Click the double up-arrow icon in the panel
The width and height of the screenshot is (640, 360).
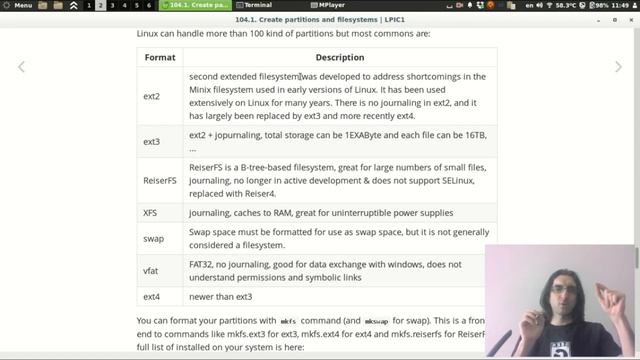pos(73,5)
